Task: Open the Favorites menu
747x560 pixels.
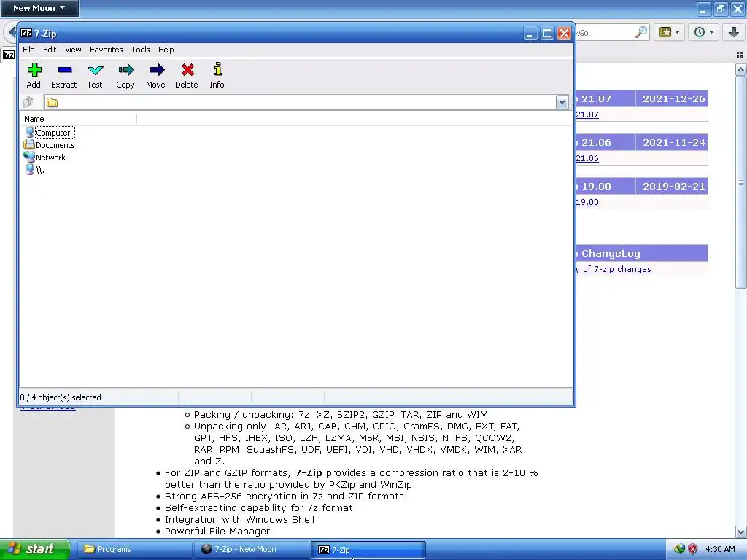Action: (107, 50)
